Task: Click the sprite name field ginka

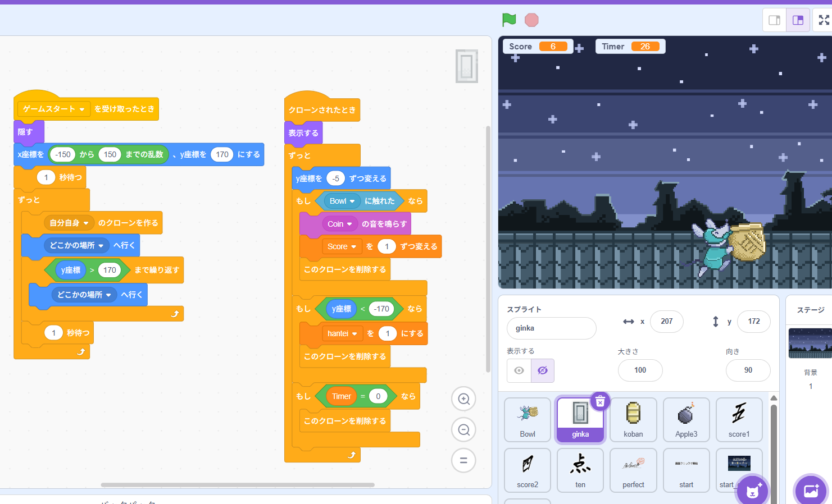Action: [551, 328]
